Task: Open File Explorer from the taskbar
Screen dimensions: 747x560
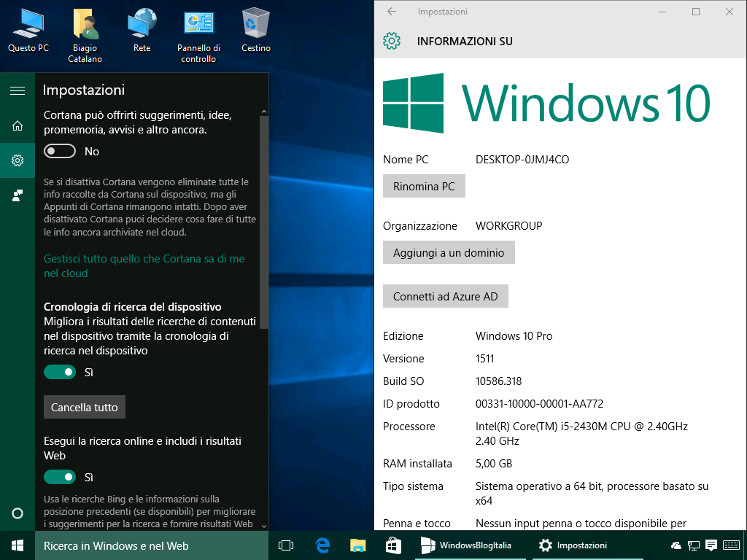Action: click(x=357, y=545)
